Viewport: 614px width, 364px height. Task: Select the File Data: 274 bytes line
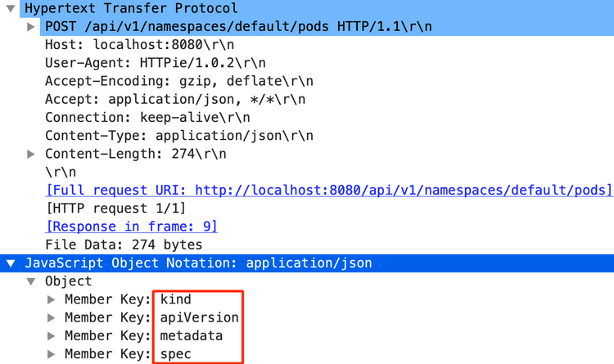tap(124, 245)
